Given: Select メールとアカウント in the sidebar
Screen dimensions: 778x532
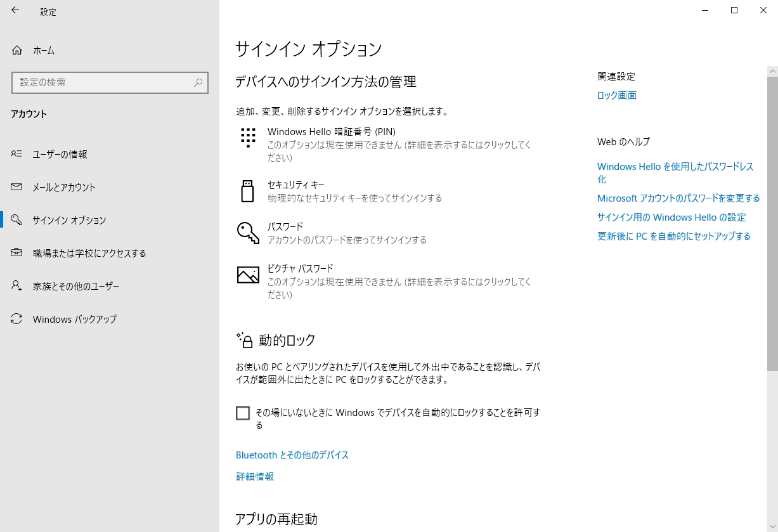Looking at the screenshot, I should 64,187.
